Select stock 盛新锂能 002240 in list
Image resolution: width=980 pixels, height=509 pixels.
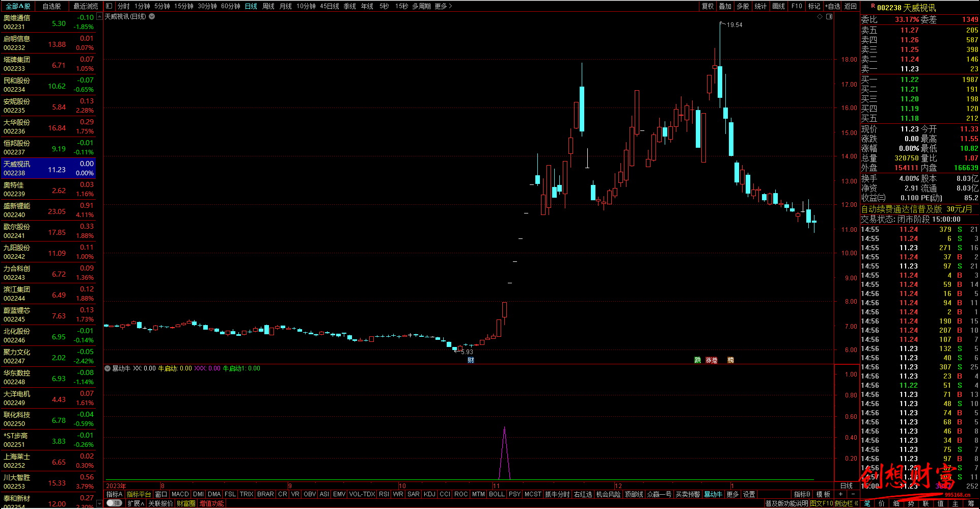48,210
